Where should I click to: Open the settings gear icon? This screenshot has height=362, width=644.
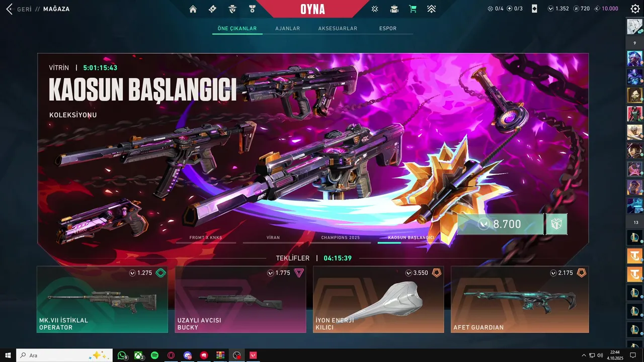pyautogui.click(x=635, y=9)
